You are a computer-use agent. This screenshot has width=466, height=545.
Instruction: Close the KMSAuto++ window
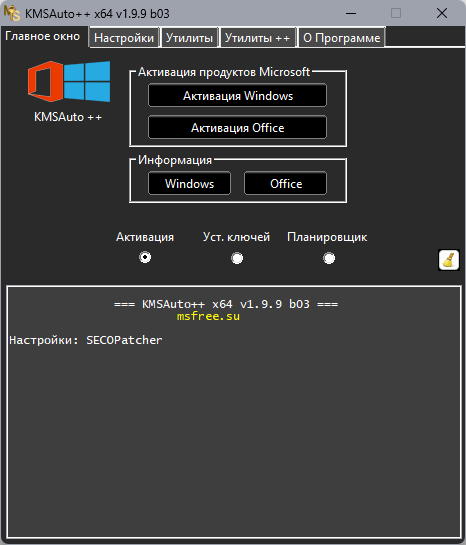[442, 14]
